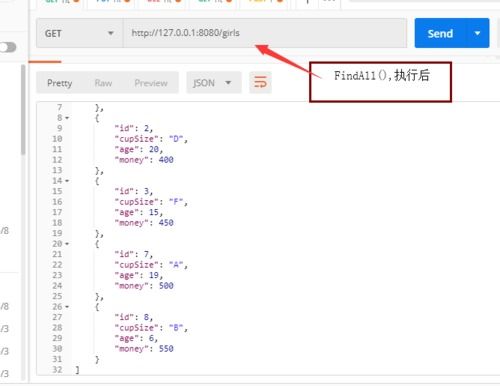Click the "age": 19 line
Viewport: 500px width, 386px height.
[139, 275]
